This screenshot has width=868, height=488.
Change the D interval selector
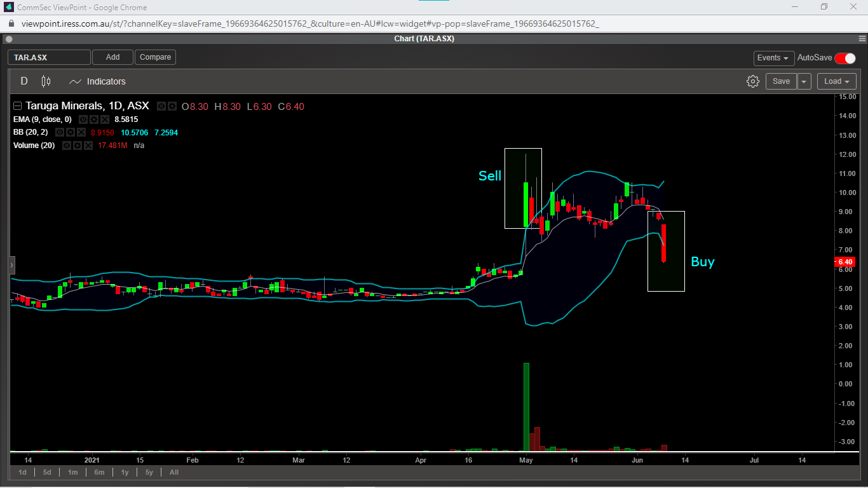[24, 81]
